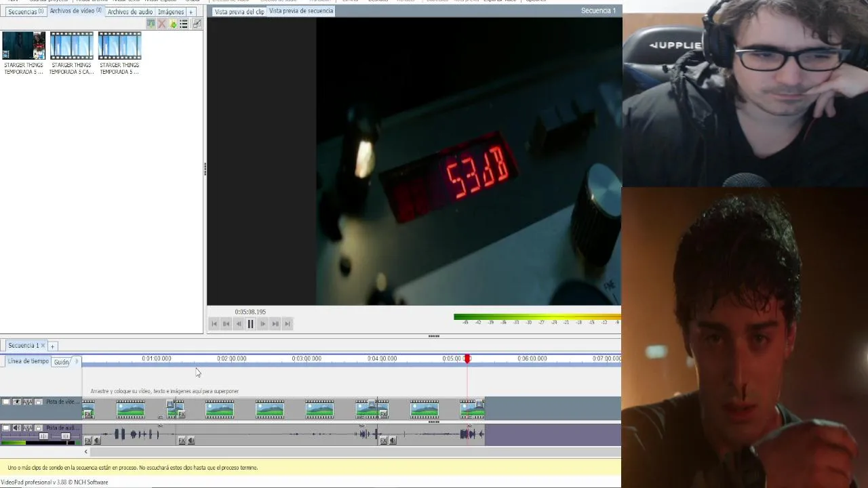Add a new bin tab with the plus button
The image size is (868, 488).
(x=191, y=12)
